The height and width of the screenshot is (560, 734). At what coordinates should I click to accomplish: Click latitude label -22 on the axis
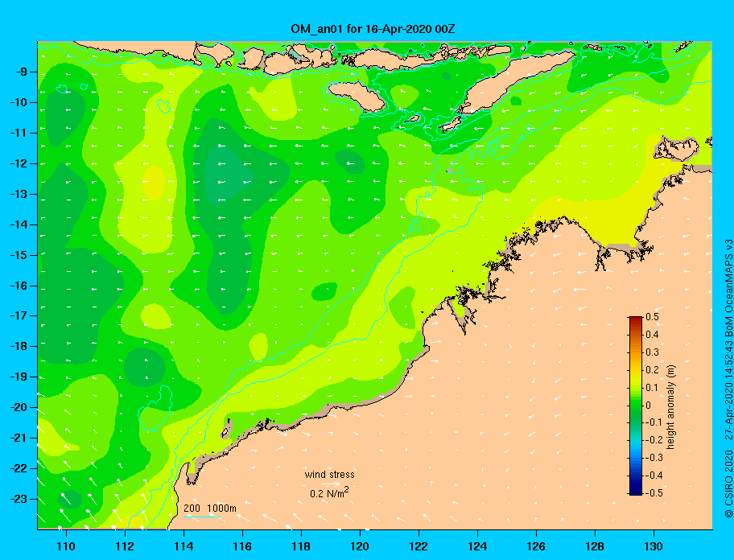[x=19, y=468]
